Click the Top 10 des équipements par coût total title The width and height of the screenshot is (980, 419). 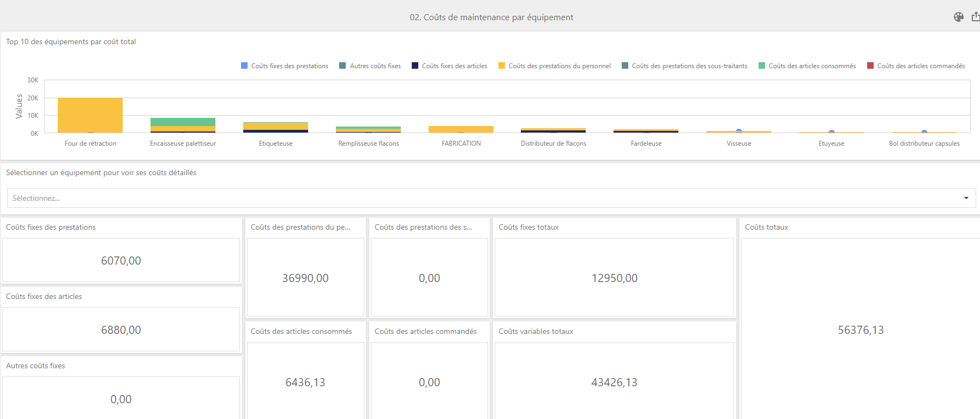[x=71, y=41]
